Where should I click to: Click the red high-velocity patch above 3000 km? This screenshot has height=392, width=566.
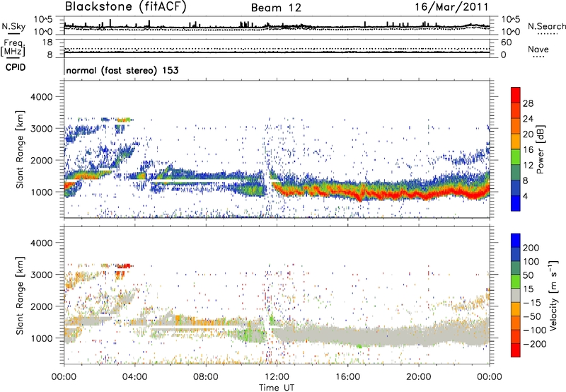point(123,266)
